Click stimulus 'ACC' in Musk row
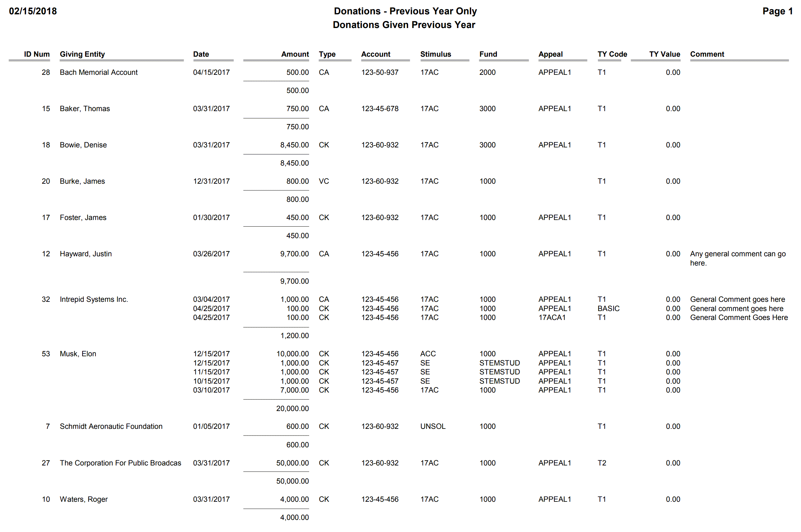Image resolution: width=801 pixels, height=532 pixels. 428,353
